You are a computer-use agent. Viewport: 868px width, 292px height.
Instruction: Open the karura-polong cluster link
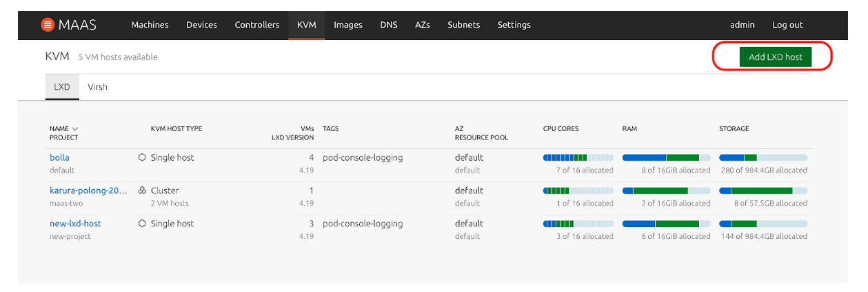point(88,191)
